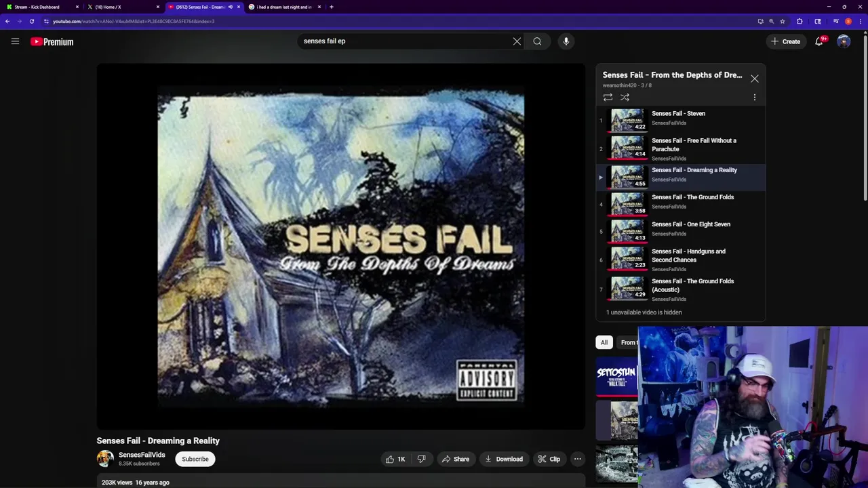Like the video

tap(395, 459)
